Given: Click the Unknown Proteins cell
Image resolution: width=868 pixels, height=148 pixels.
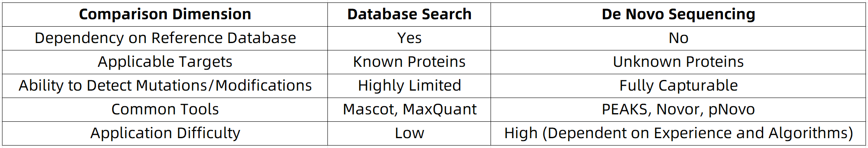Looking at the screenshot, I should 678,62.
